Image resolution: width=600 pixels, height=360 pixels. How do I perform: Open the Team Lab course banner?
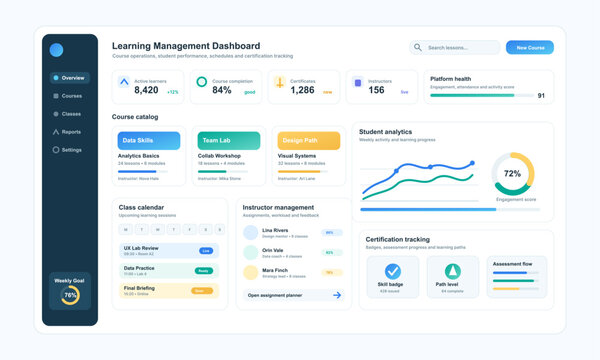pyautogui.click(x=229, y=140)
